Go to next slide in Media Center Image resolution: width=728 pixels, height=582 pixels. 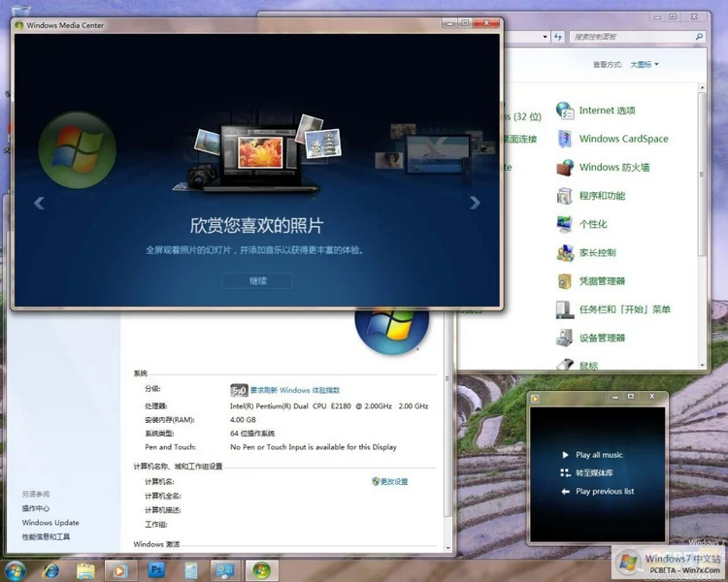click(475, 203)
